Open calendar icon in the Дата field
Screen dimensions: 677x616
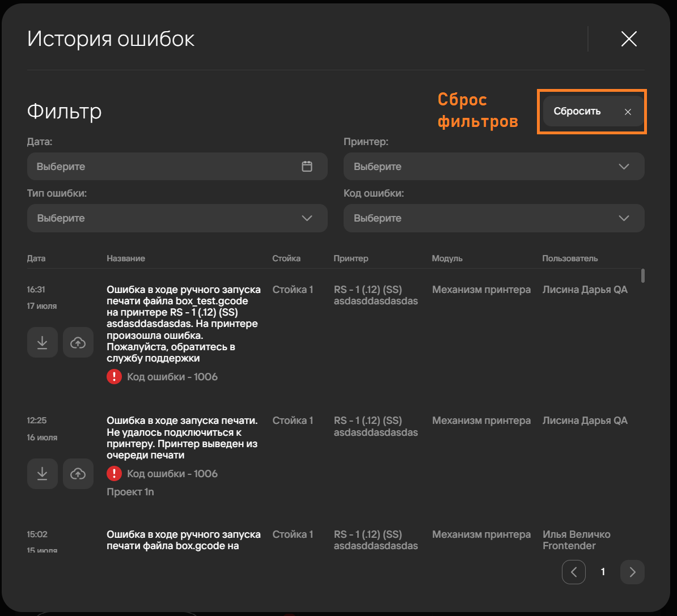(x=307, y=166)
